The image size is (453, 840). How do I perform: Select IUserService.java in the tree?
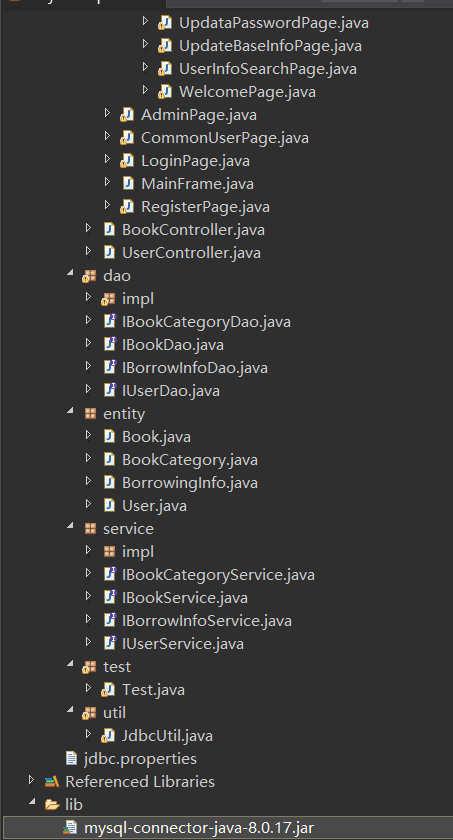[183, 643]
